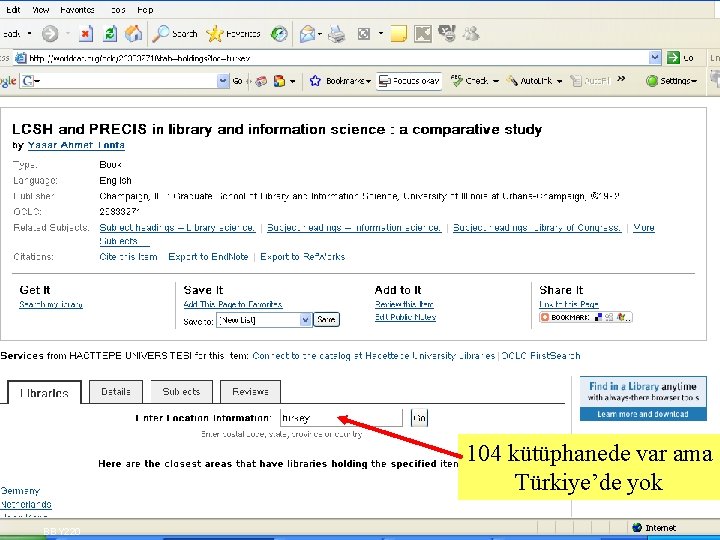
Task: Open Subject headings Library science link
Action: pos(177,227)
